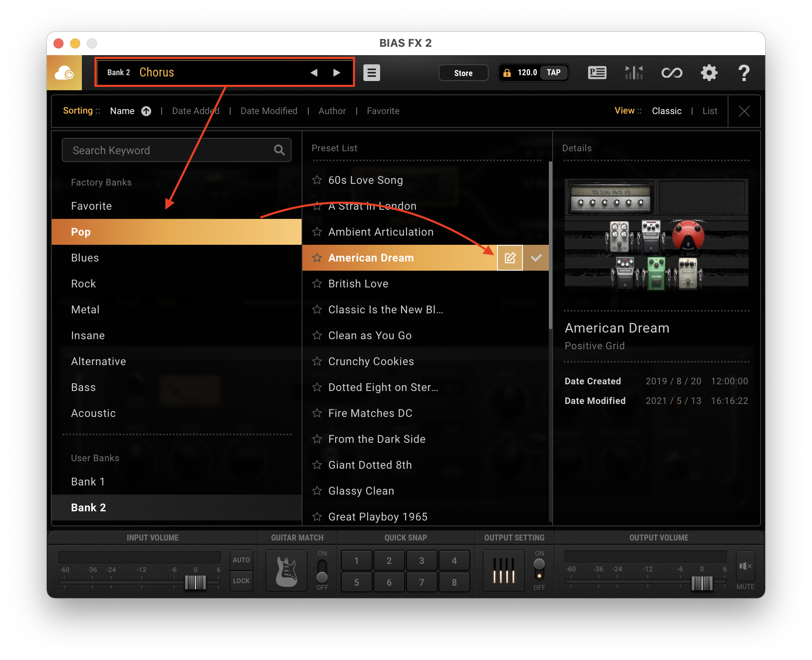Viewport: 812px width, 660px height.
Task: Click the LOCK input button
Action: (241, 581)
